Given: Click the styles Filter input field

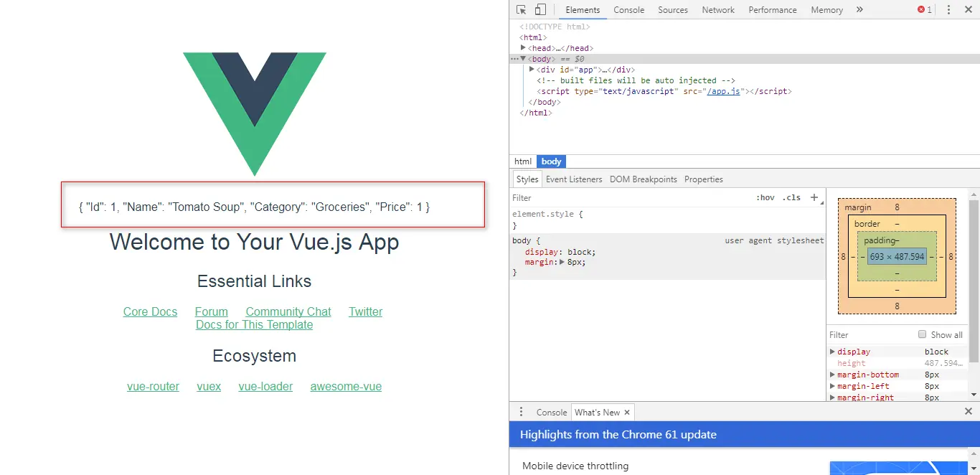Looking at the screenshot, I should tap(630, 197).
